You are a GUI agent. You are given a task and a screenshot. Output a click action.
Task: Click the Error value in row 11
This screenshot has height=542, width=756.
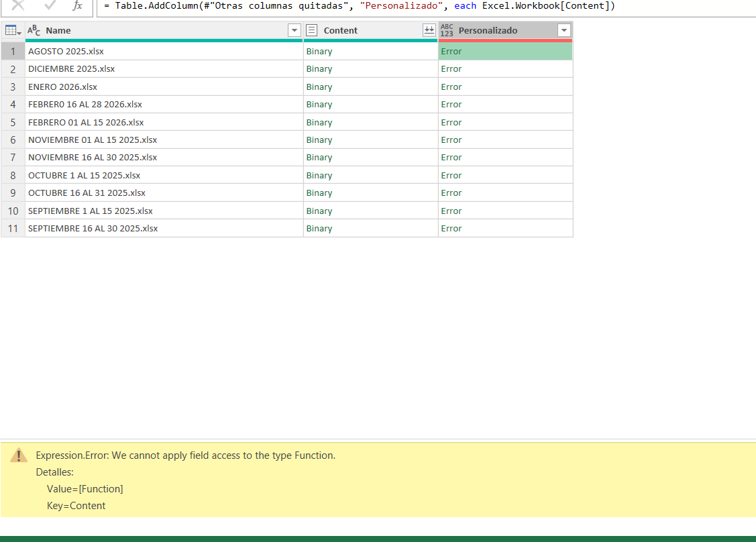(x=451, y=229)
